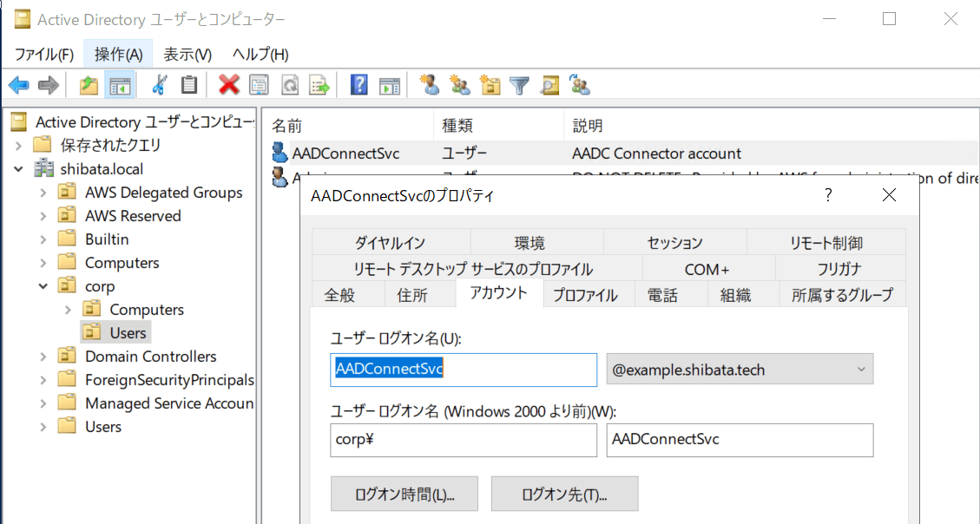This screenshot has width=980, height=524.
Task: Open the 表示(V) menu
Action: (187, 55)
